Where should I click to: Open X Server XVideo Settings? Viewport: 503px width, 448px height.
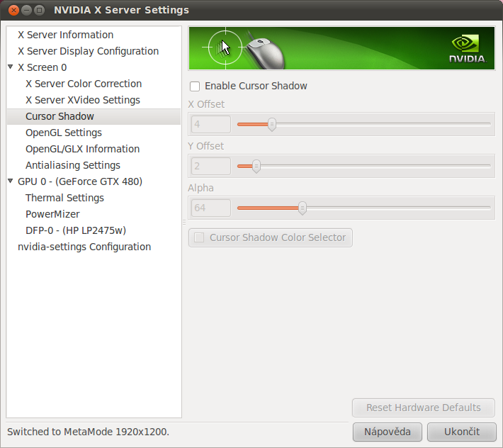click(83, 100)
